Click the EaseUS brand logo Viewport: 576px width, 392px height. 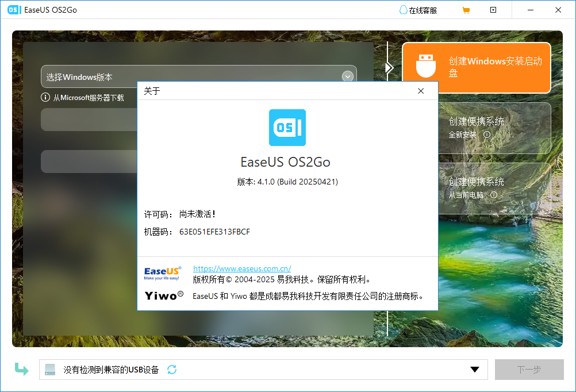(163, 272)
